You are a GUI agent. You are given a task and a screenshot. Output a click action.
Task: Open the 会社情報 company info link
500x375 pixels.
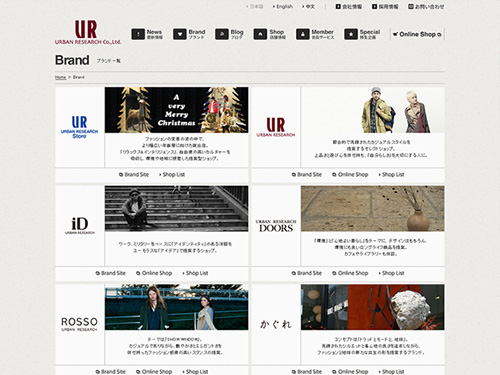[349, 6]
